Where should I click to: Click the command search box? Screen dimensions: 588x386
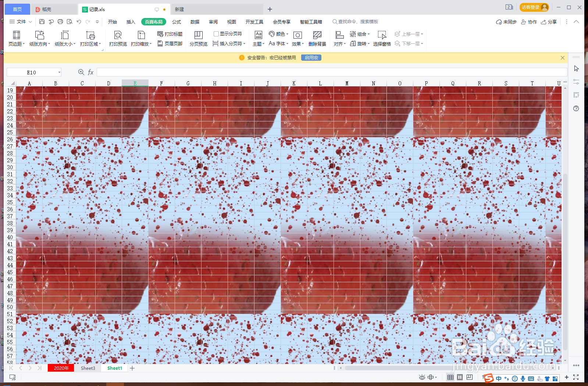tap(355, 22)
